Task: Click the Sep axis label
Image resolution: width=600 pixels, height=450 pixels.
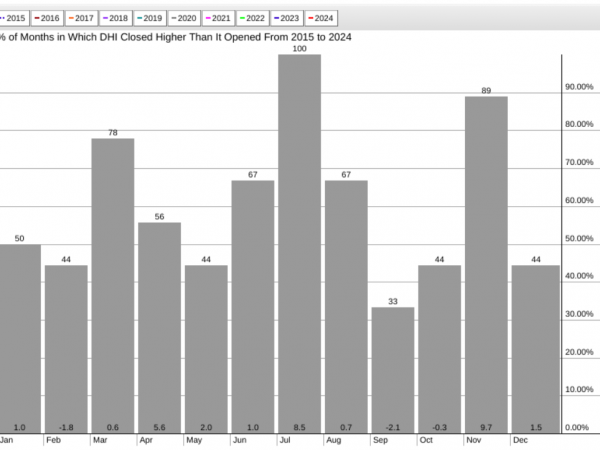Action: [380, 440]
